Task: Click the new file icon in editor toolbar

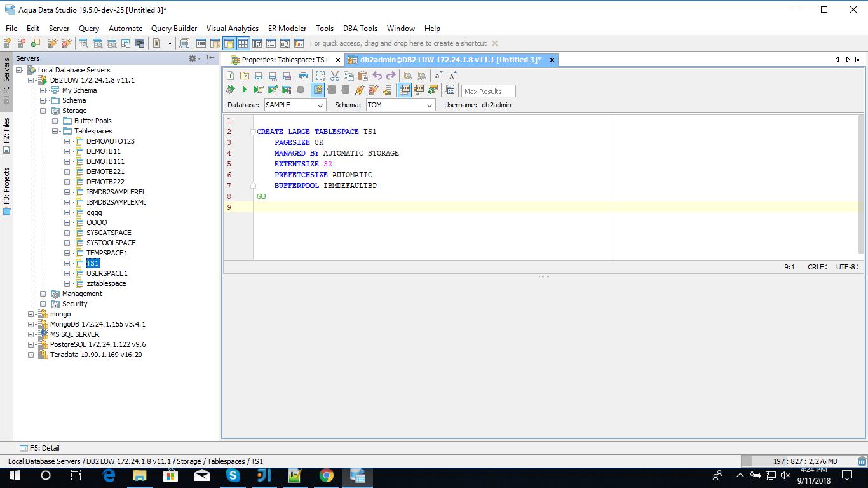Action: [x=230, y=76]
